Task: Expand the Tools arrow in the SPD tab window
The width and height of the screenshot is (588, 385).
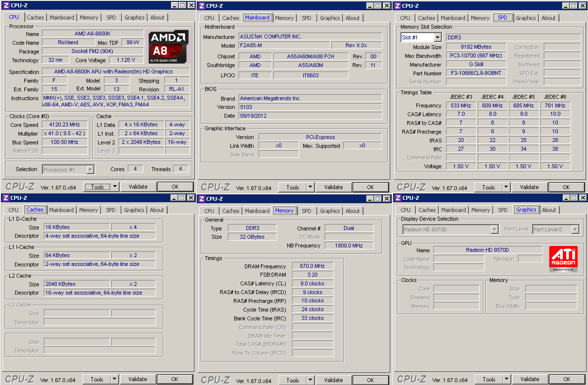Action: pos(506,187)
